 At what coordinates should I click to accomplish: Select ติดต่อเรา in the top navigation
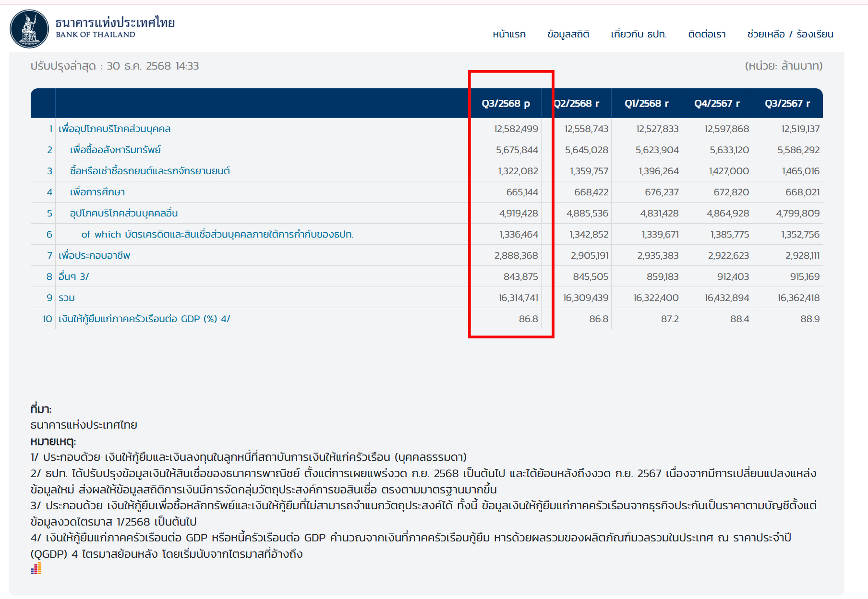tap(707, 35)
